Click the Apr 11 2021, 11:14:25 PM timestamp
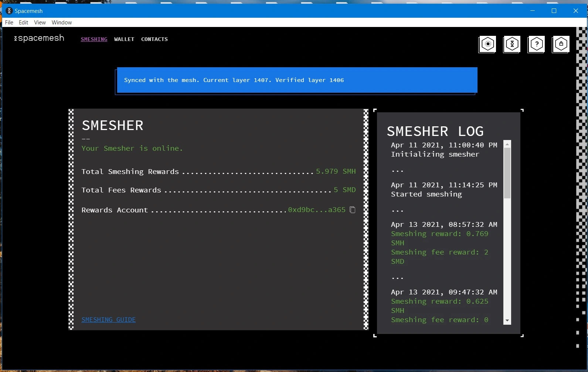The height and width of the screenshot is (372, 588). [444, 185]
